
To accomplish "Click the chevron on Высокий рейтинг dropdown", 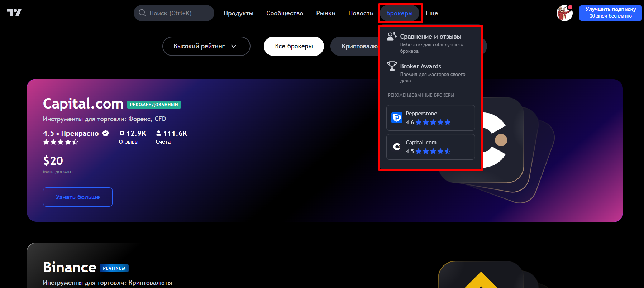I will point(234,46).
